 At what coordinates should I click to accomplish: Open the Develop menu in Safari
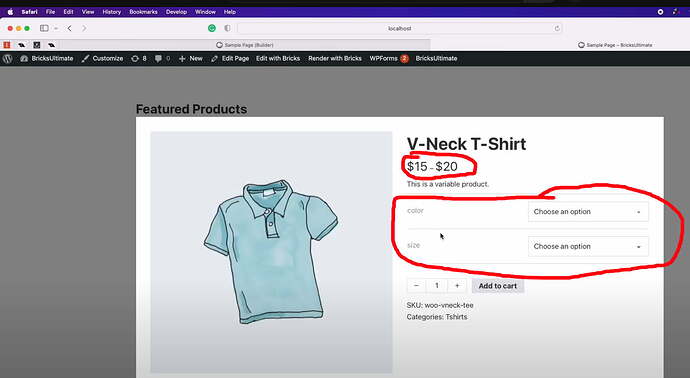click(x=176, y=12)
